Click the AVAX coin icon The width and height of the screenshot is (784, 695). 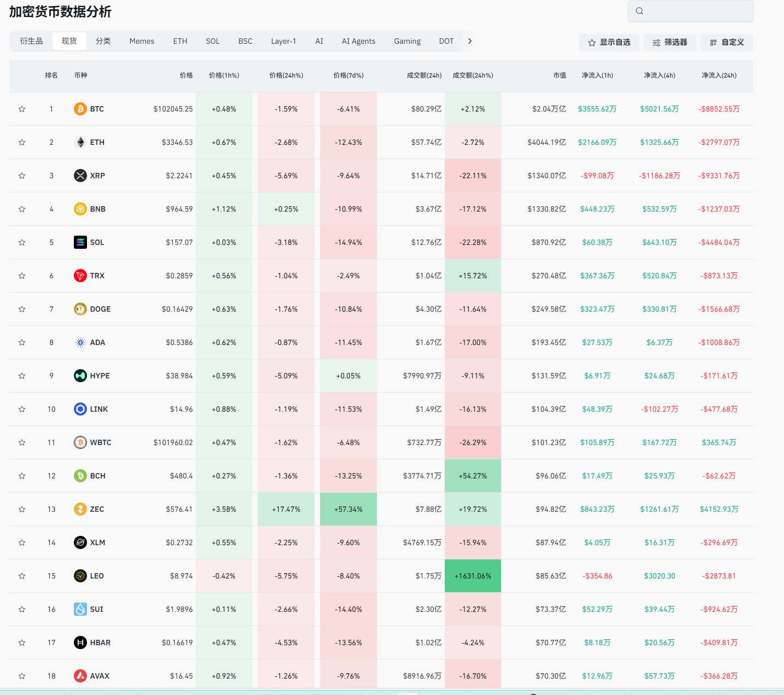coord(80,676)
